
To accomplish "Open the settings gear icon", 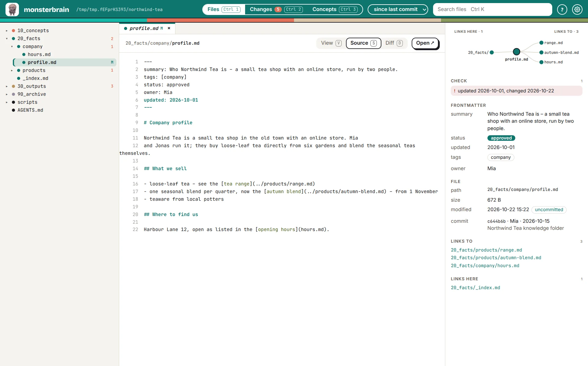I will click(x=577, y=9).
